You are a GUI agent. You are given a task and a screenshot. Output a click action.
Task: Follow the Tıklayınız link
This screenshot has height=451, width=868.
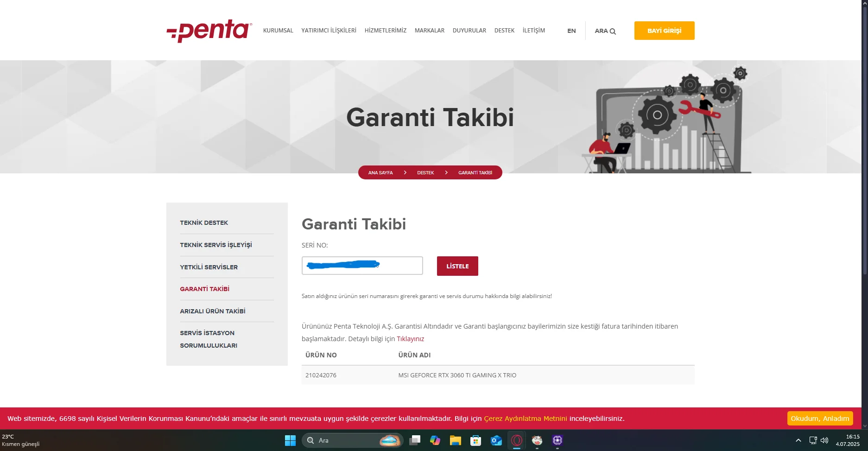pyautogui.click(x=411, y=339)
